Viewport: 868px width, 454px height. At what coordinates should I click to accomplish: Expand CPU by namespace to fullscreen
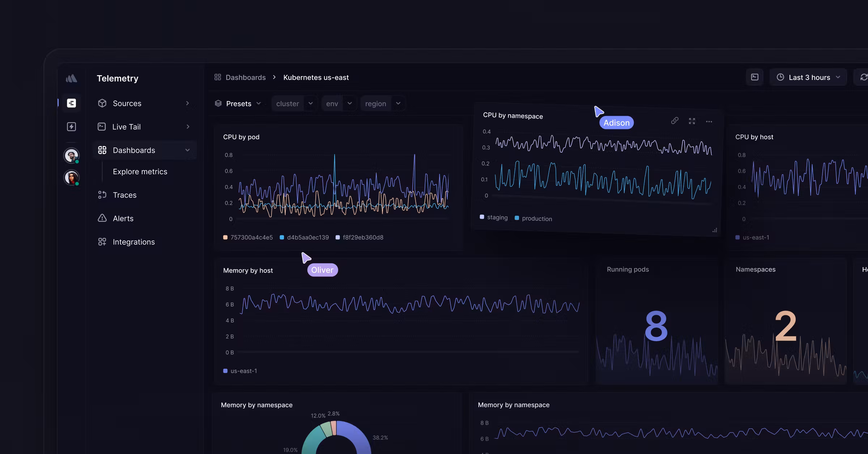click(692, 121)
